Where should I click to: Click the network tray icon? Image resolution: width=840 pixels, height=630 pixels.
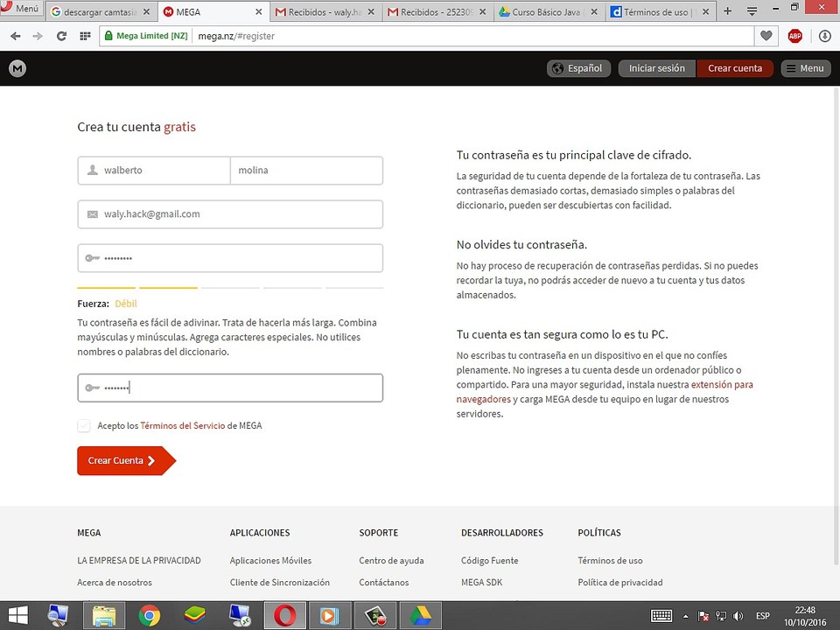pyautogui.click(x=721, y=616)
